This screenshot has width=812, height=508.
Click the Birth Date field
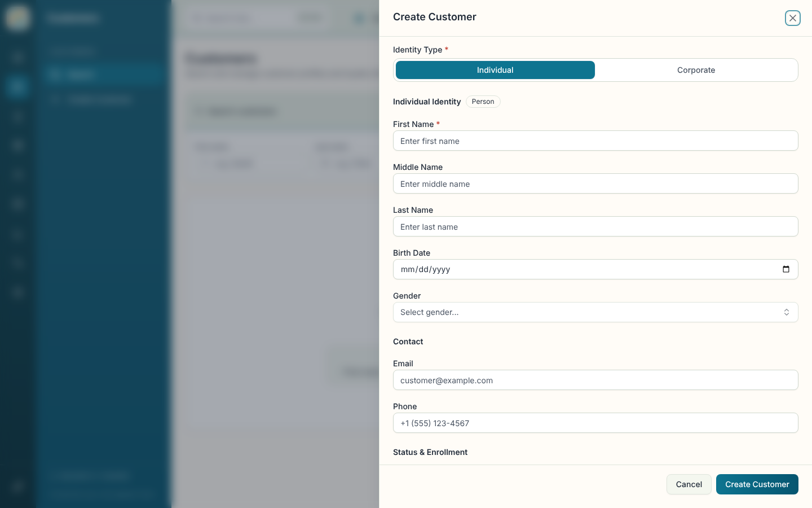[x=595, y=269]
